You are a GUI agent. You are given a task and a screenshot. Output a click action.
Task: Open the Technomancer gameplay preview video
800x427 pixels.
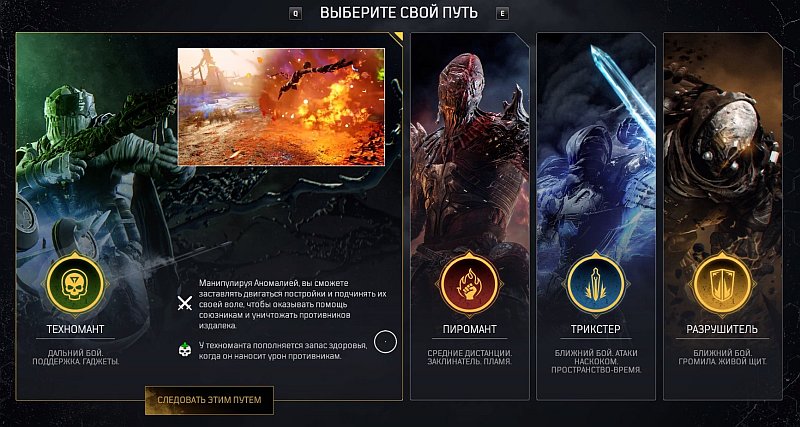point(281,107)
